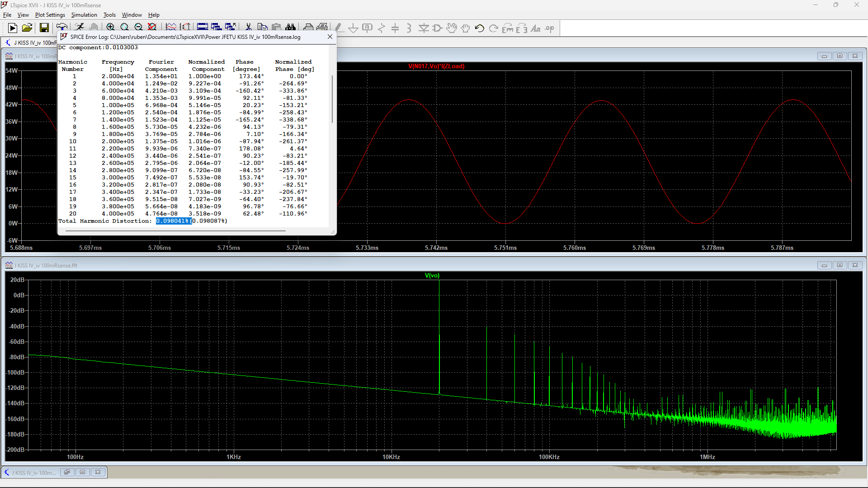Screen dimensions: 868x488
Task: Switch to the J KISS IV_iv schematic tab
Action: (x=31, y=42)
